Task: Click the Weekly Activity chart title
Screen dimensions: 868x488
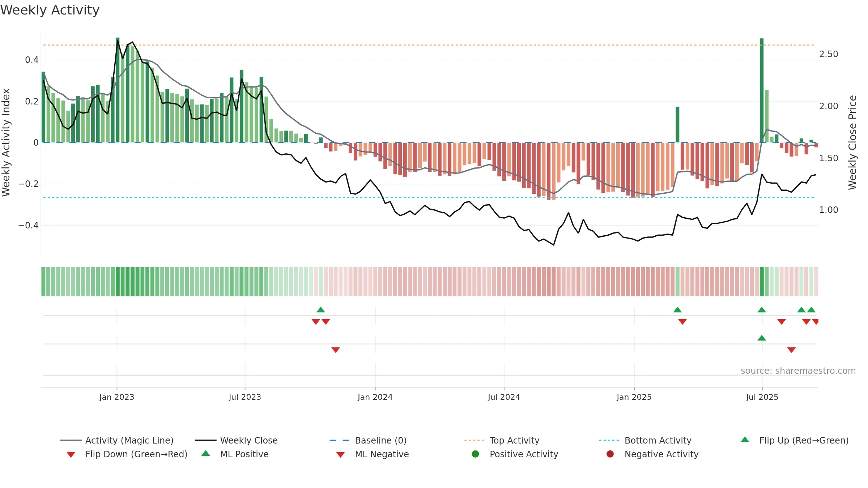Action: coord(50,10)
